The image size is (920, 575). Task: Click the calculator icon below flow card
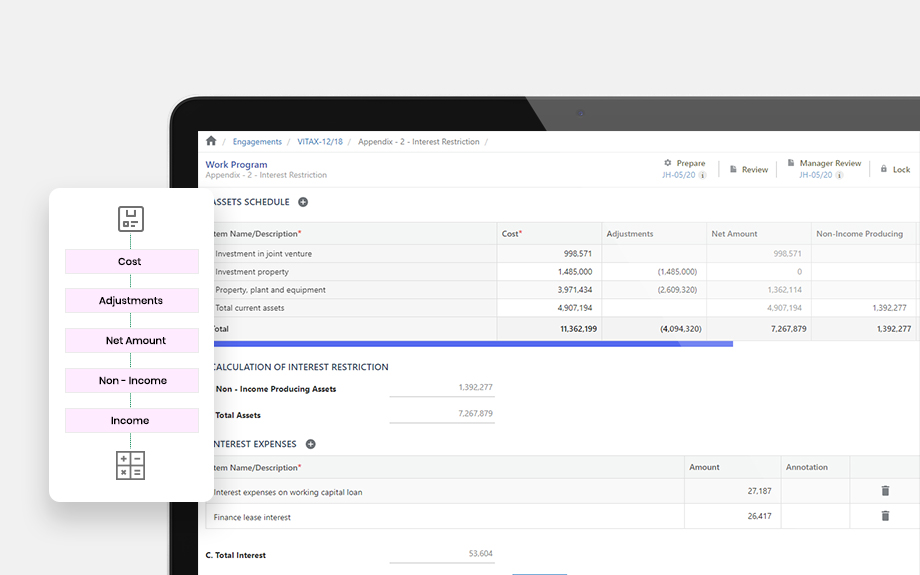coord(130,465)
